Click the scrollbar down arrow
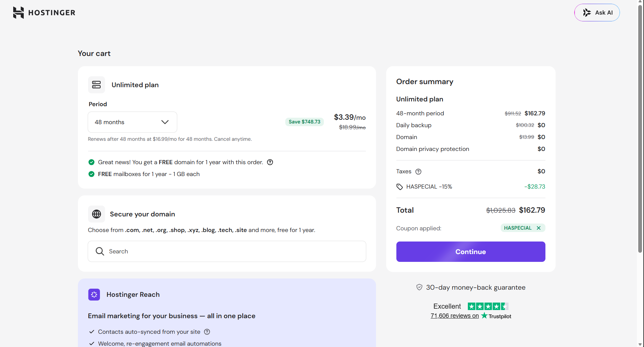This screenshot has width=644, height=347. 640,344
